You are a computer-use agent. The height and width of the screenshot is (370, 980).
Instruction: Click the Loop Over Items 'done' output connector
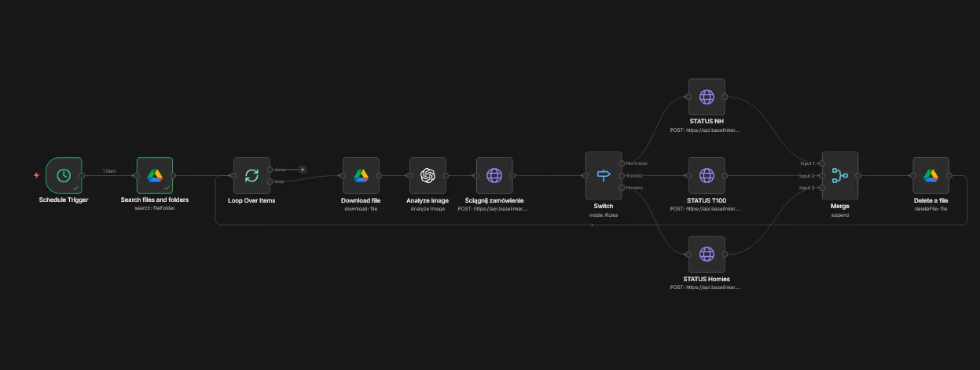click(x=270, y=169)
